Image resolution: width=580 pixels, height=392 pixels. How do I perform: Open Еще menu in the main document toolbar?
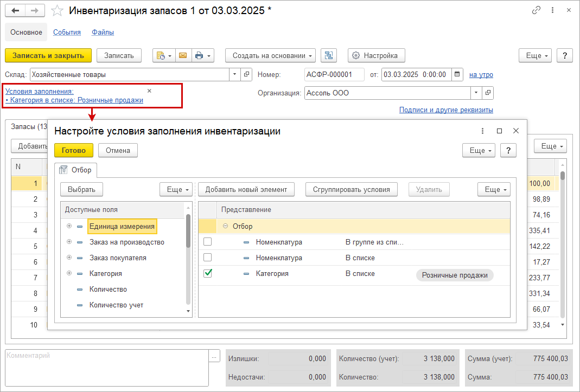(x=536, y=55)
